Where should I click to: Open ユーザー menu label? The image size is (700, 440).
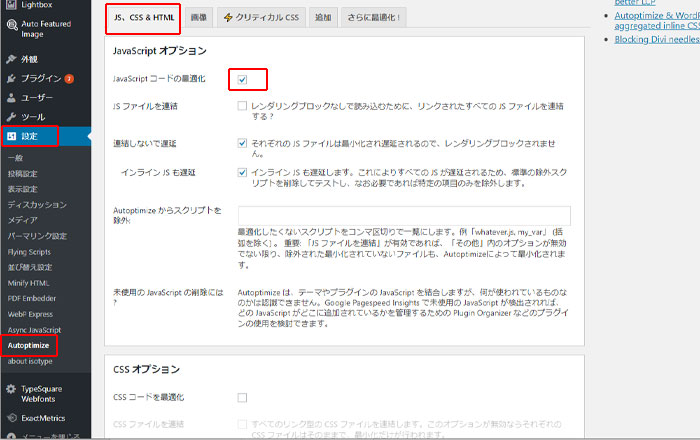pos(37,98)
